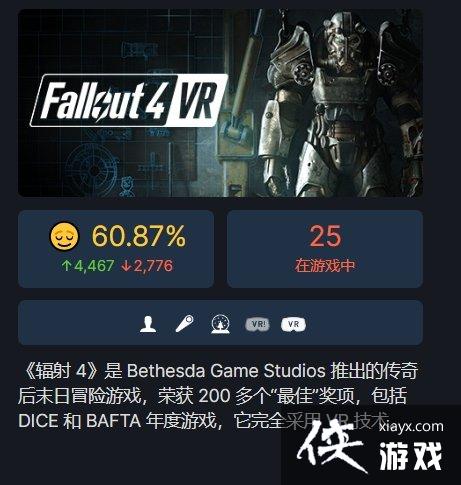Click the green upvote arrow

click(67, 266)
